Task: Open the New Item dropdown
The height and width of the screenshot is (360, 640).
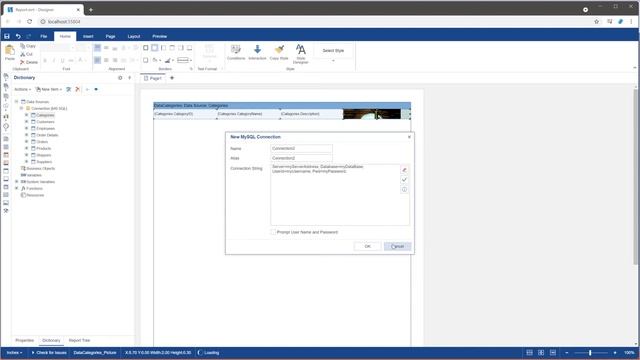Action: click(49, 89)
